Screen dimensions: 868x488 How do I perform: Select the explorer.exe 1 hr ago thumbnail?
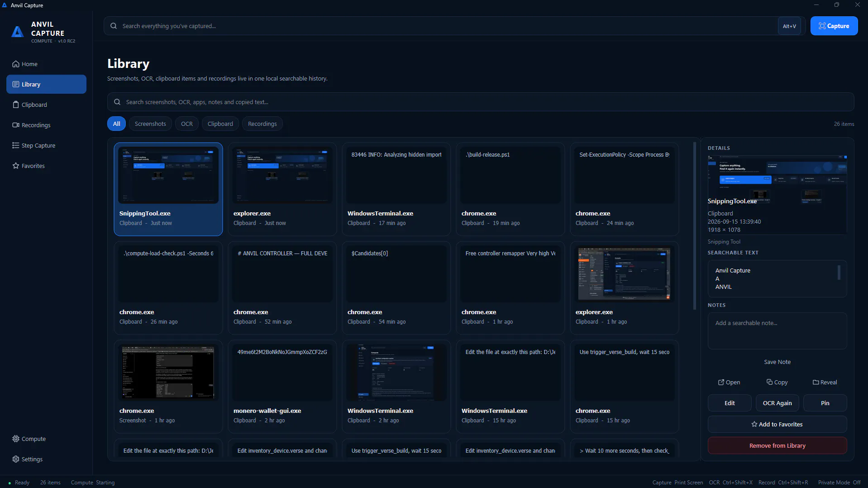pos(625,274)
